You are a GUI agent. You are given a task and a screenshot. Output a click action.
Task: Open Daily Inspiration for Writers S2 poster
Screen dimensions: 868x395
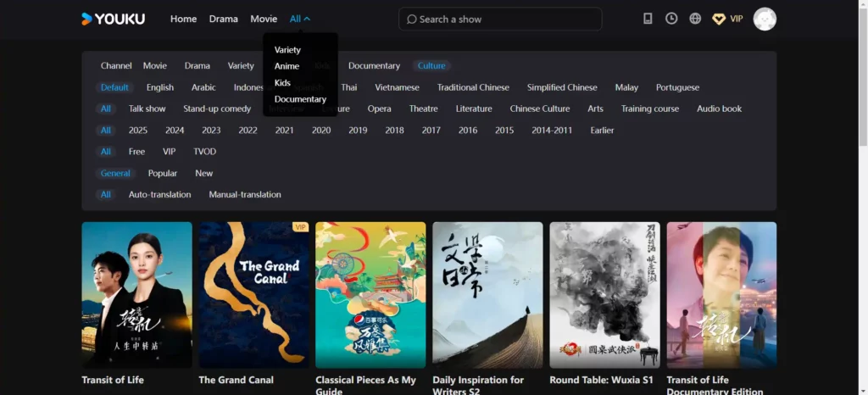coord(487,295)
